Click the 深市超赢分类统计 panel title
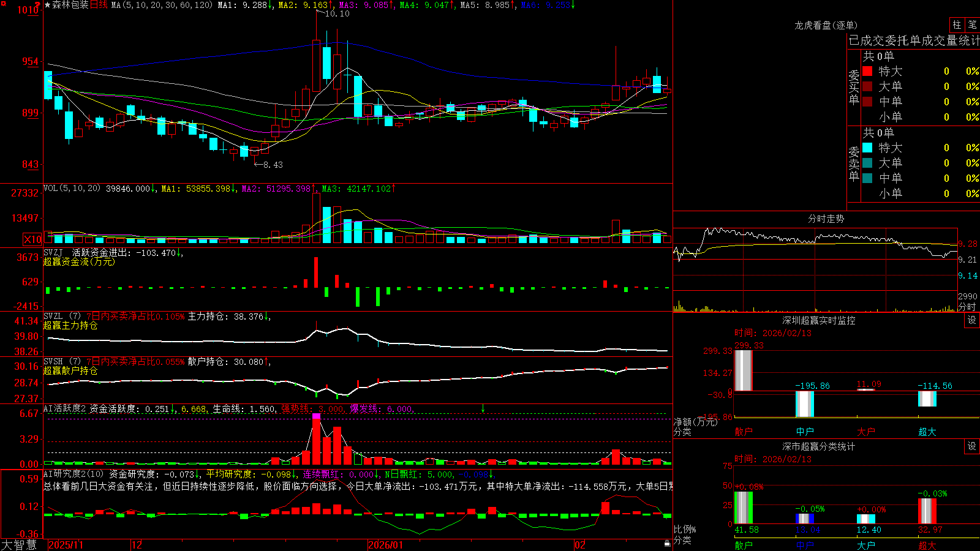Viewport: 980px width, 551px height. coord(818,446)
